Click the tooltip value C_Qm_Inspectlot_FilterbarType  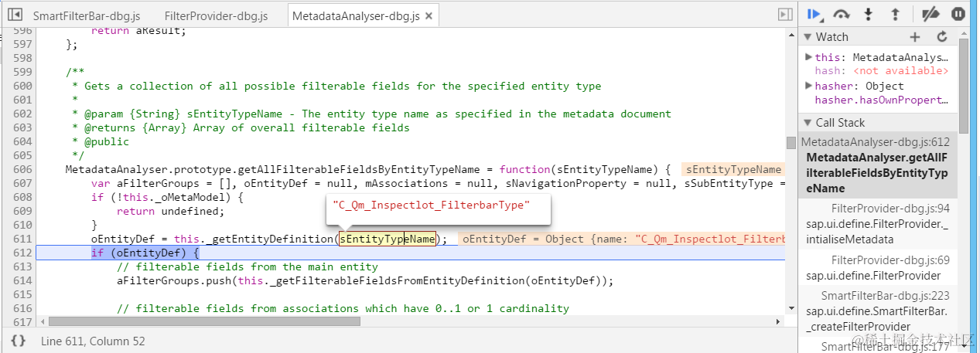(431, 205)
